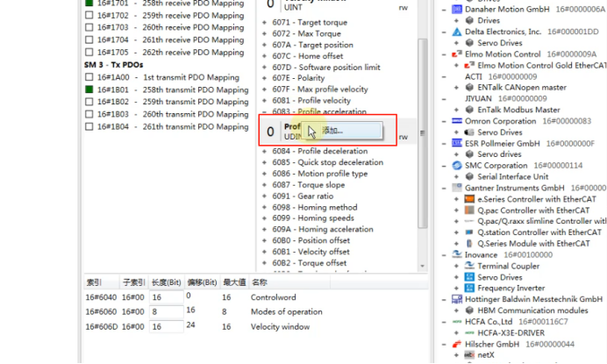Check 16#1702 259th receive PDO Mapping
Screen dimensions: 607x364
(x=89, y=16)
